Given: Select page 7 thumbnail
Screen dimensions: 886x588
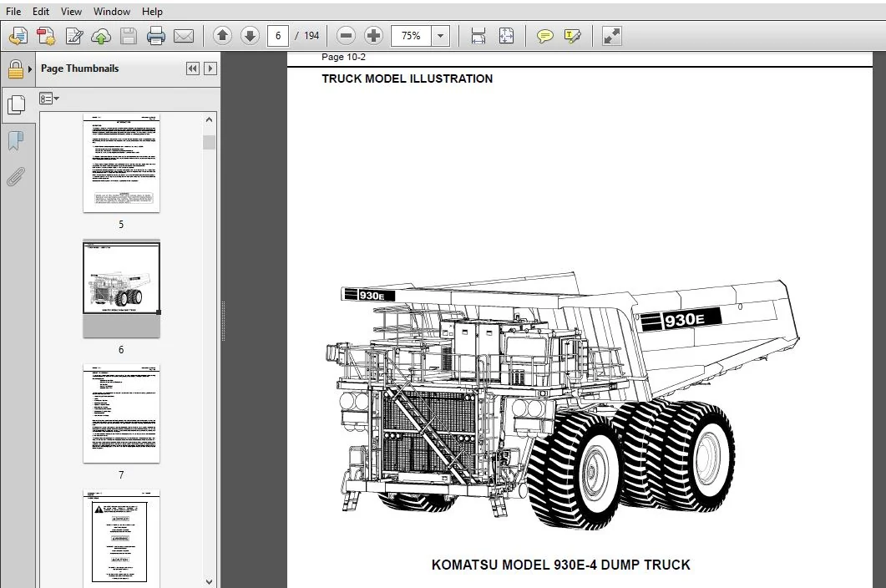Looking at the screenshot, I should [x=121, y=414].
